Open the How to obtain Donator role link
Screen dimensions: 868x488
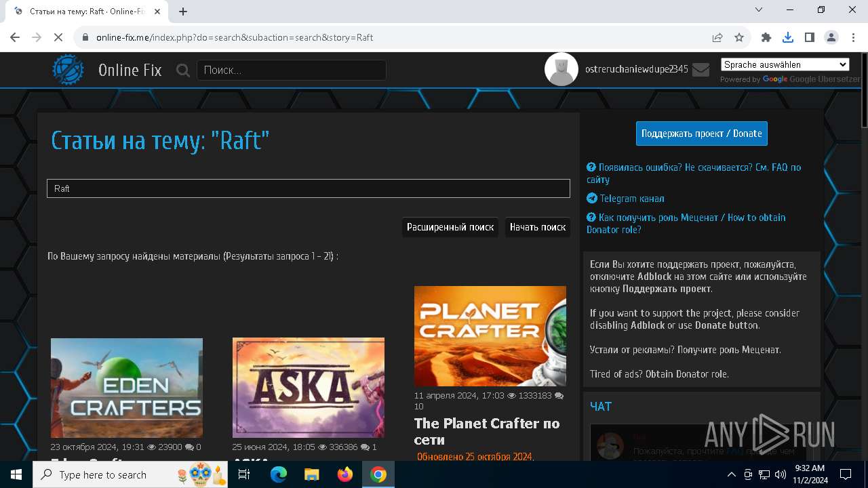(x=686, y=223)
